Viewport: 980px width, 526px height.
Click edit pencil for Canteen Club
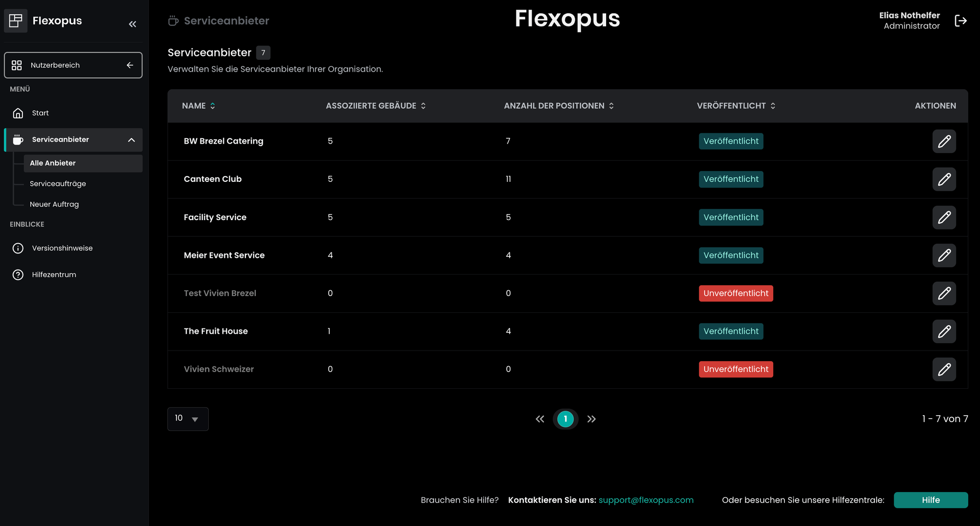[944, 179]
